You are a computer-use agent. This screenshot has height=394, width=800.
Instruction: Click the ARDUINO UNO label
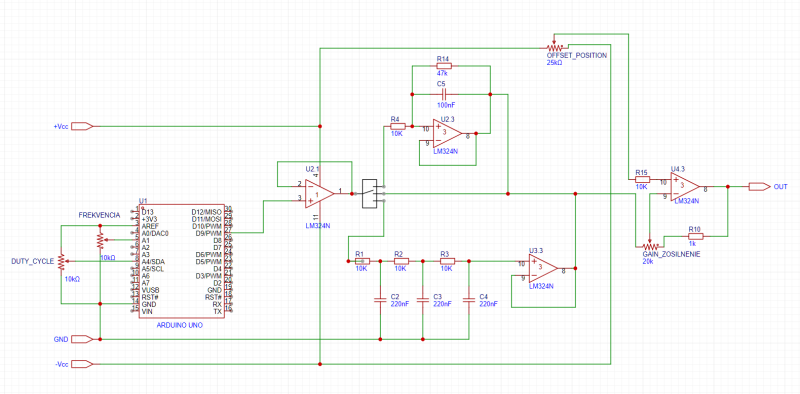point(179,325)
